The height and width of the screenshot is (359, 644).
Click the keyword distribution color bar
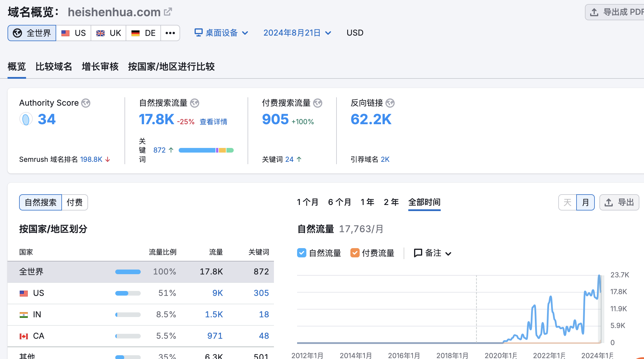coord(206,150)
